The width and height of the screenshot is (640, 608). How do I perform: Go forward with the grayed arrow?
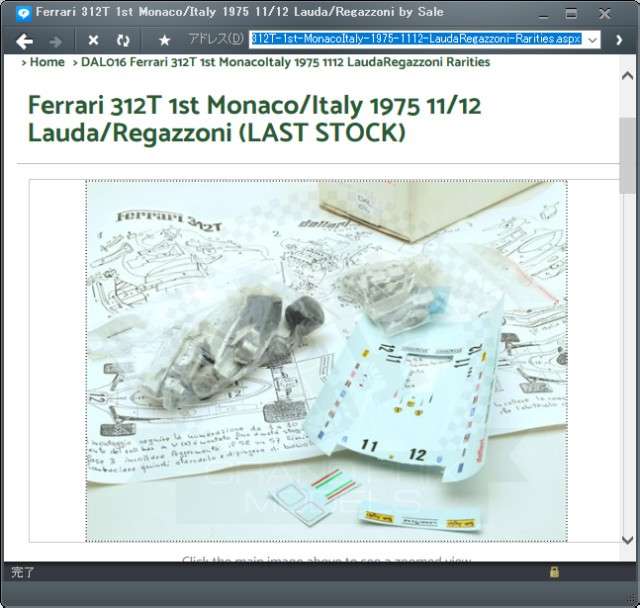tap(55, 41)
